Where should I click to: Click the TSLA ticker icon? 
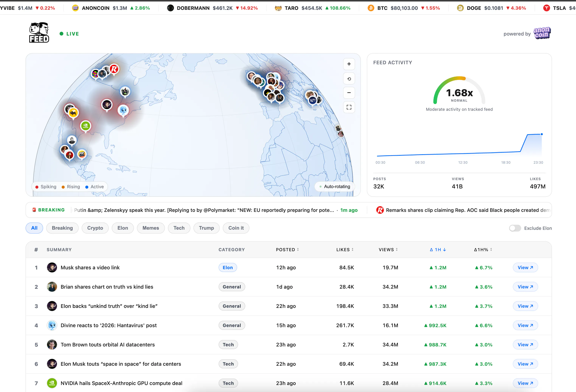click(547, 8)
